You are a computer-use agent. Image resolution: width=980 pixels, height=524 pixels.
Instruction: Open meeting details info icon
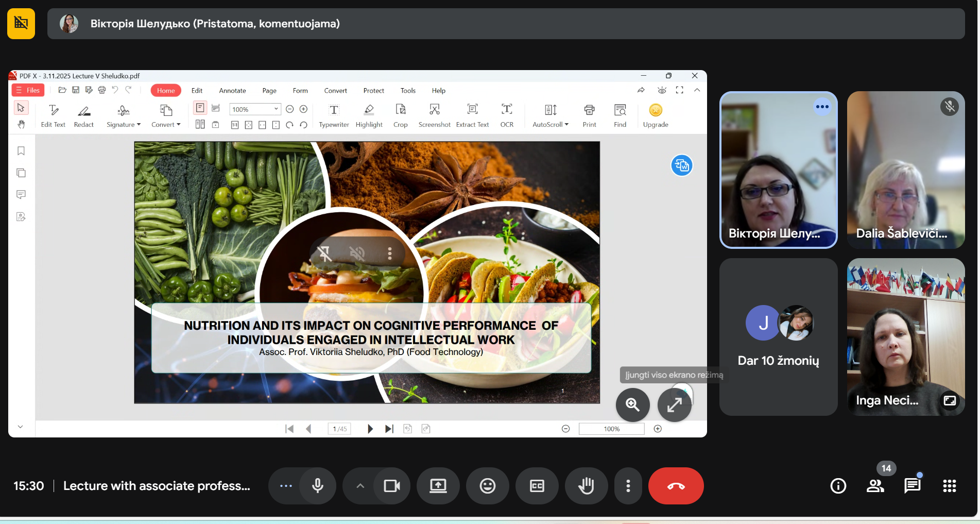[x=838, y=486]
